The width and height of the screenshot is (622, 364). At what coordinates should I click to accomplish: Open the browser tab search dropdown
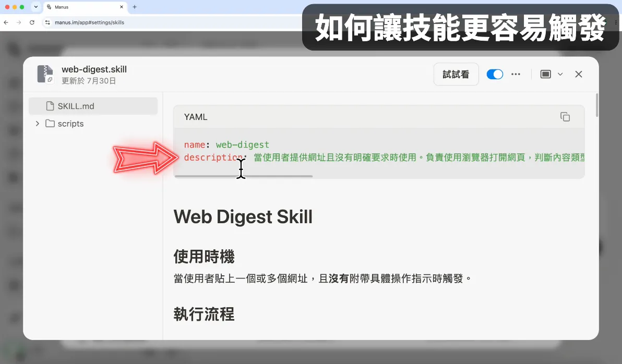coord(35,7)
